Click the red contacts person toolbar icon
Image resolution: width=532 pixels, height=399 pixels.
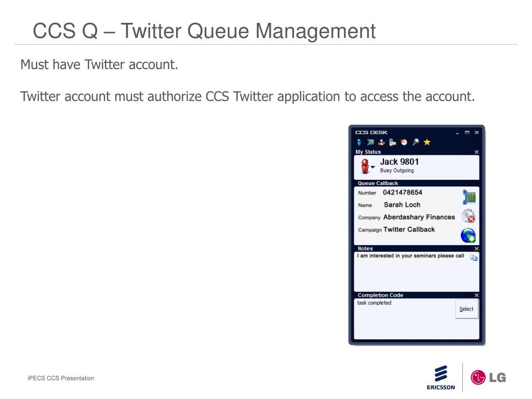click(382, 142)
